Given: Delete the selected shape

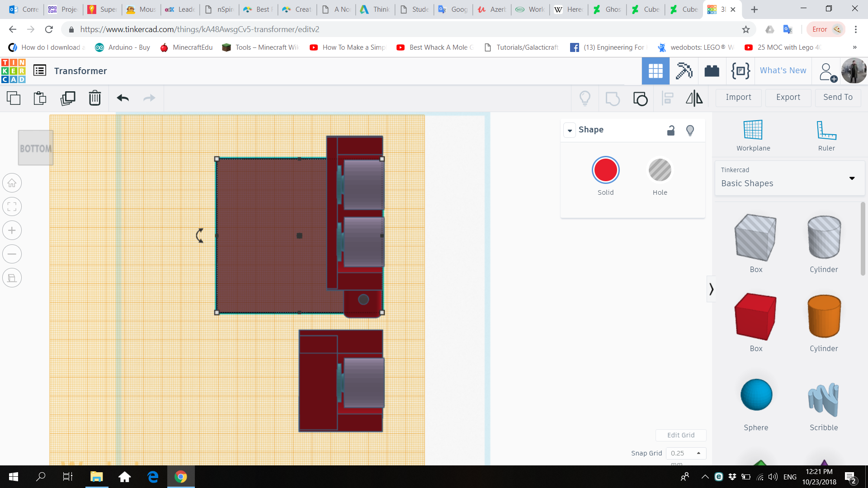Looking at the screenshot, I should coord(95,98).
